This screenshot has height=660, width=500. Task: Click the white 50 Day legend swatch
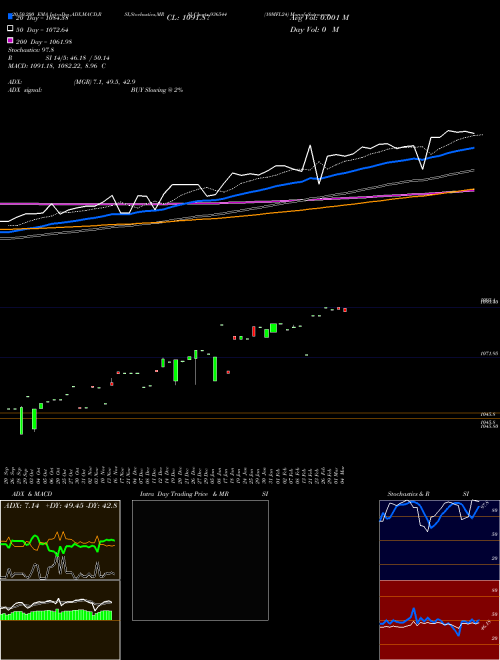[x=11, y=28]
